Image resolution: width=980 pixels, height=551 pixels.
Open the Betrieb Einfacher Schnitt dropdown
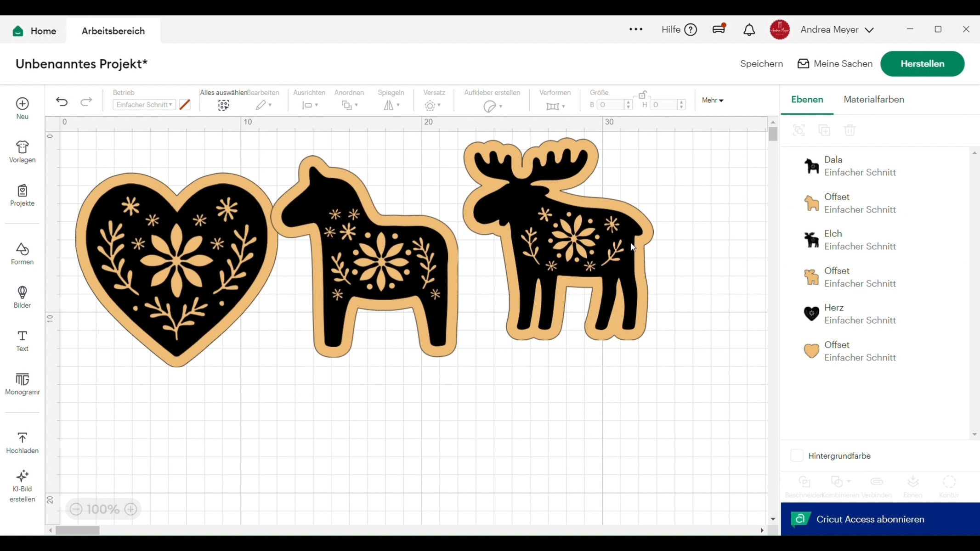[144, 105]
